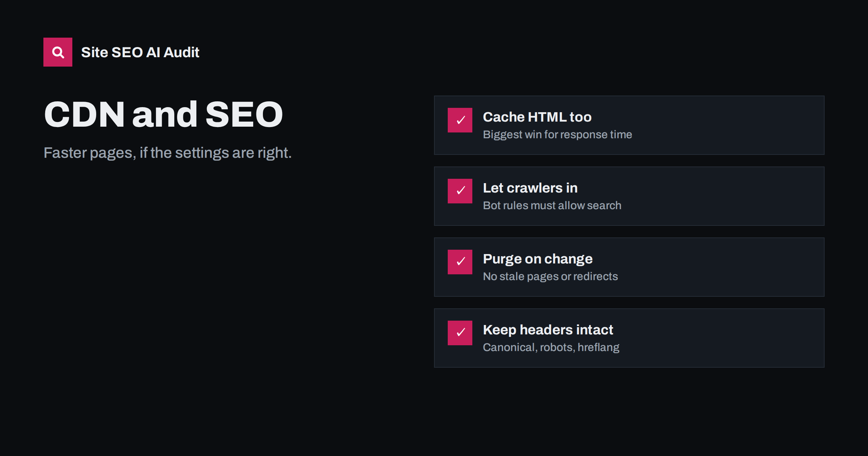
Task: Select the Let crawlers in heading
Action: 530,188
